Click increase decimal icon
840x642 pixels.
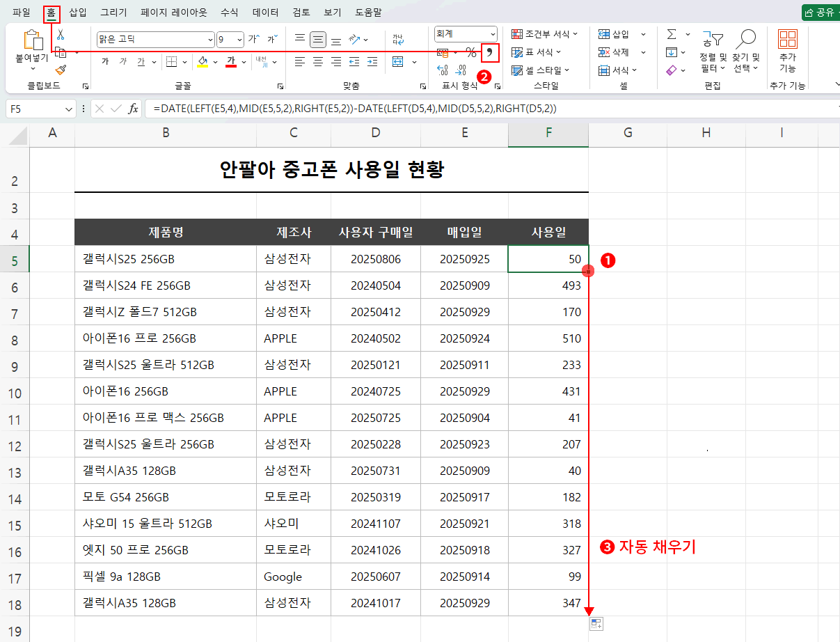coord(443,70)
